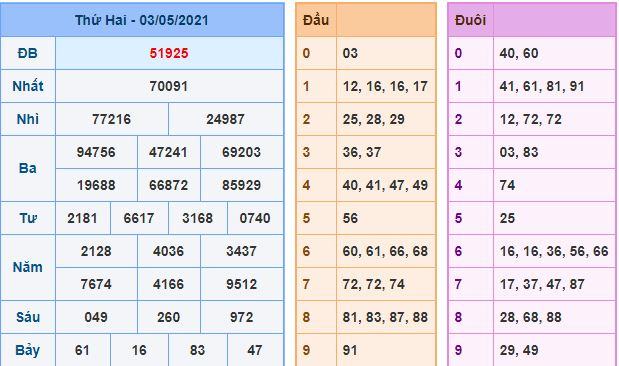Click the Đuôi column header
Screen dimensions: 619x366
tap(470, 20)
